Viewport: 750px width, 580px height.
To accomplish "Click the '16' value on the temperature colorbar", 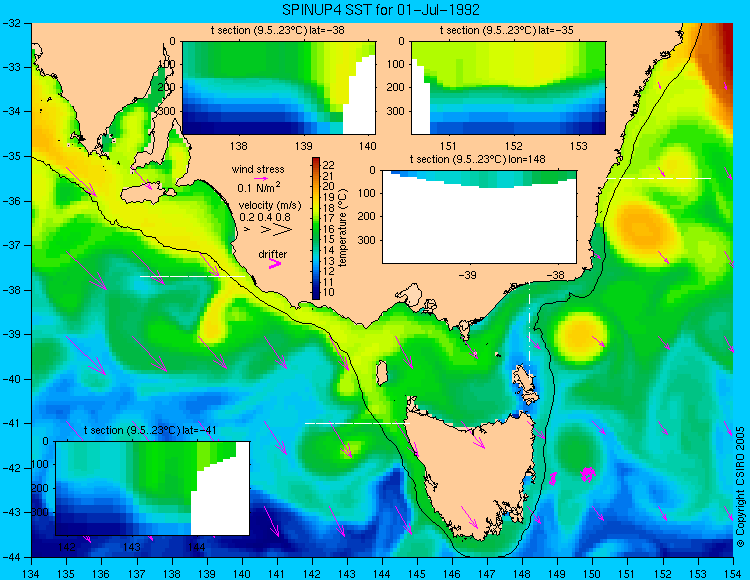I will (328, 229).
